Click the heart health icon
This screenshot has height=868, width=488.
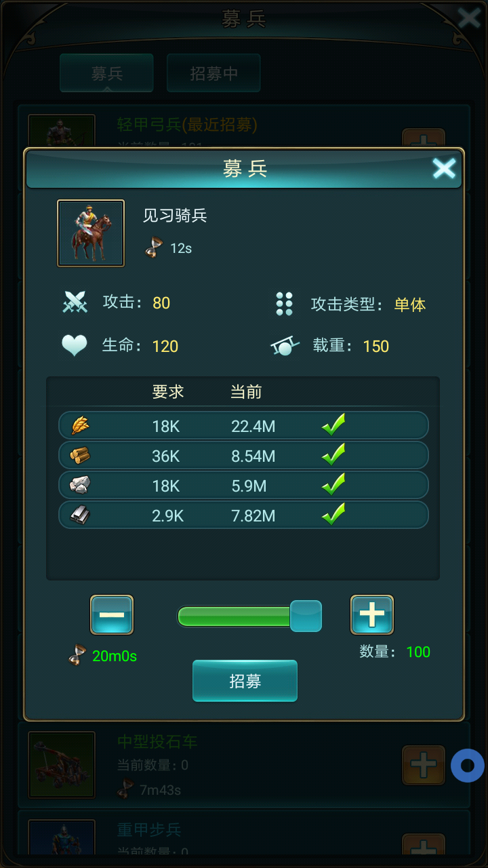[75, 346]
